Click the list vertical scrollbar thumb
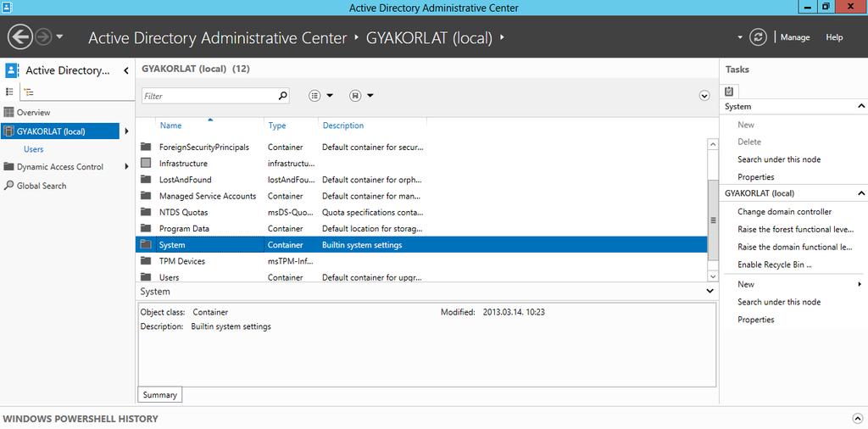This screenshot has height=429, width=868. point(713,220)
